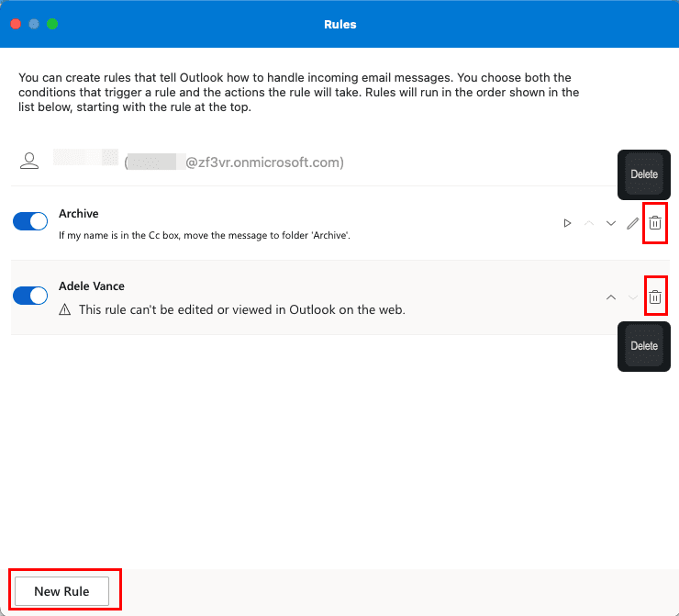Zoom the Rules window with green button
Screen dimensions: 679x616
coord(52,24)
